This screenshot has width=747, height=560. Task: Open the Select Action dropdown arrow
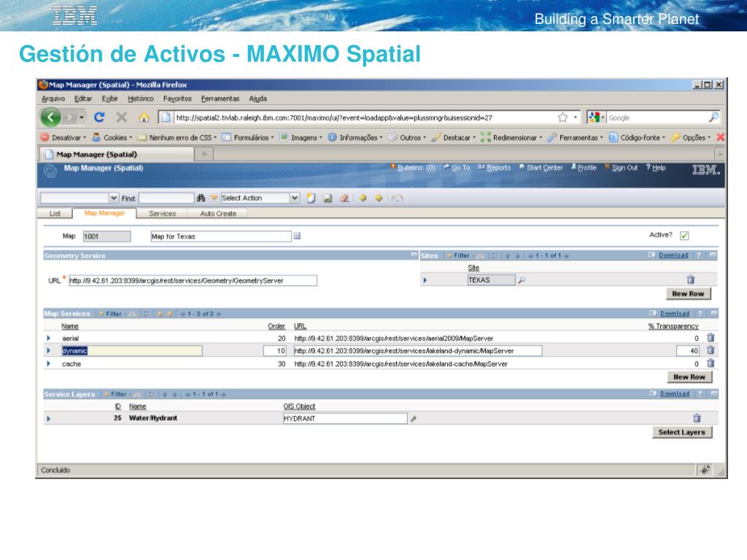click(x=295, y=198)
